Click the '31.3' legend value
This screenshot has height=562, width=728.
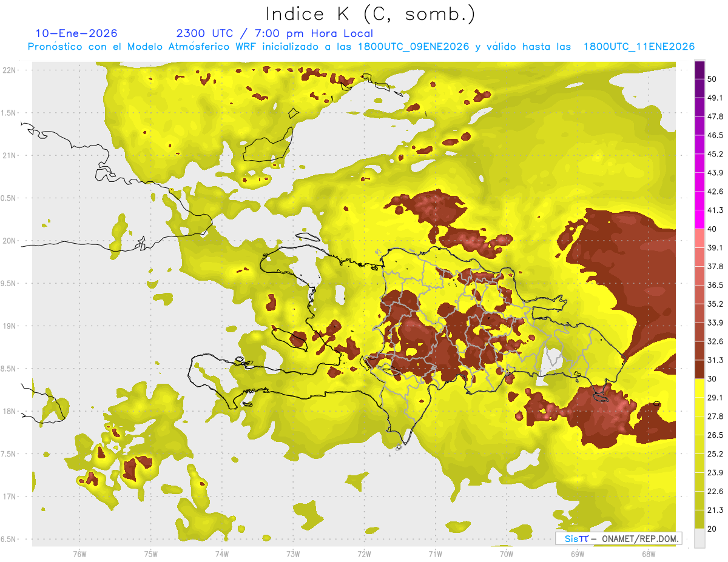coord(715,360)
